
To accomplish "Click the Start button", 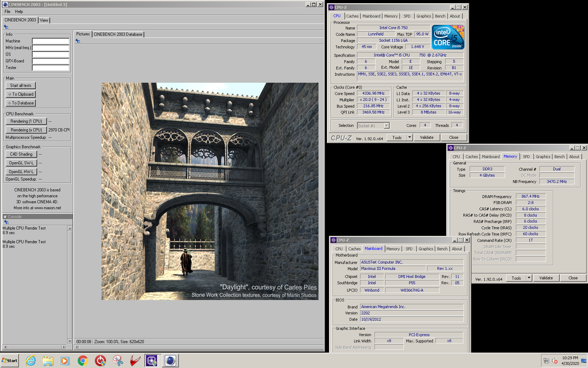I will (x=9, y=361).
